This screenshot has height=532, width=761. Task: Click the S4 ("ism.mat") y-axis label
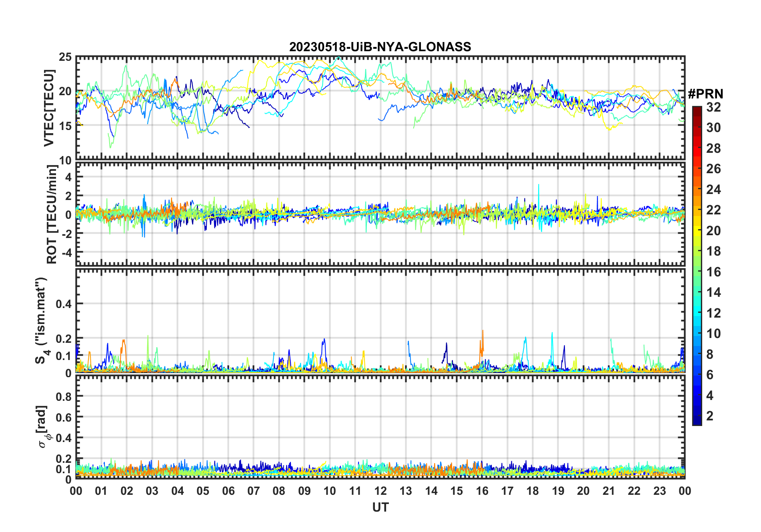coord(42,320)
